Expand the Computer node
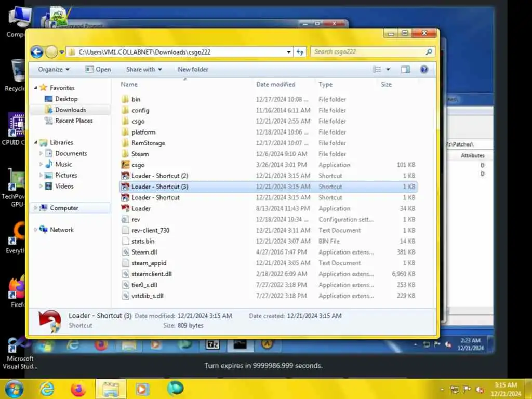Screen dimensions: 532x399 coord(36,208)
